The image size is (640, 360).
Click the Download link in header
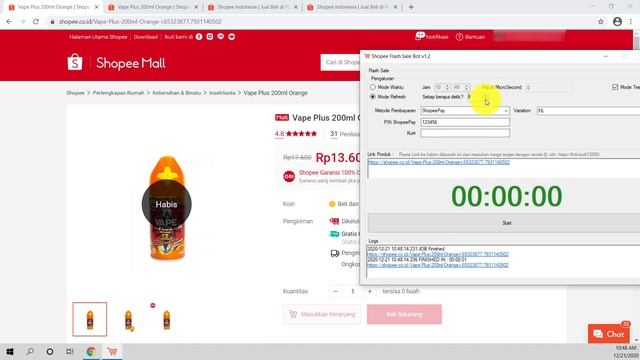pyautogui.click(x=146, y=37)
